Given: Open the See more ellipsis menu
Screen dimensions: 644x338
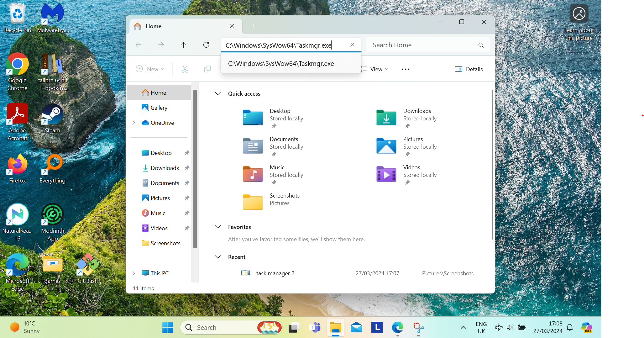Looking at the screenshot, I should click(x=405, y=69).
